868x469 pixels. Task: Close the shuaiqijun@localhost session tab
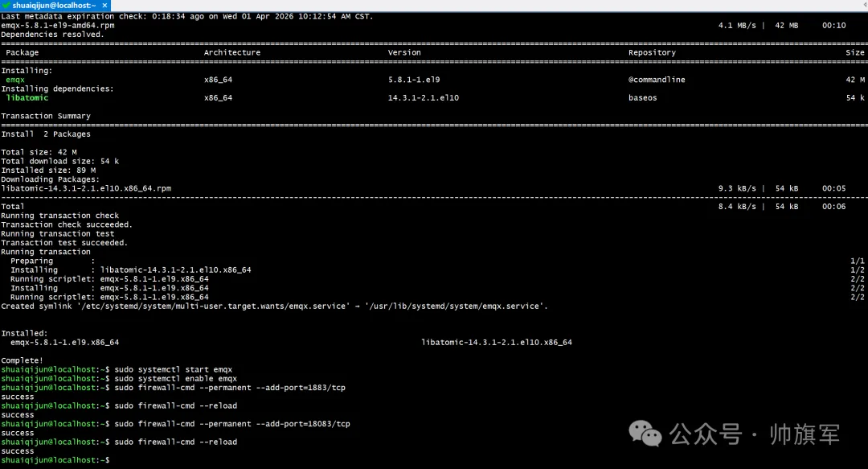click(104, 5)
